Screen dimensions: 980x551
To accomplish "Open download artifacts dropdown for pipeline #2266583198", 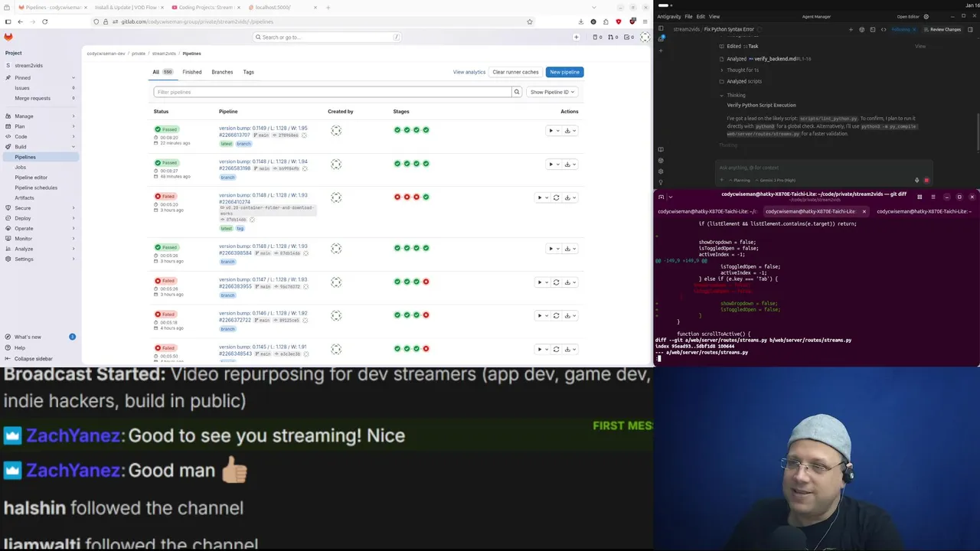I will (570, 165).
